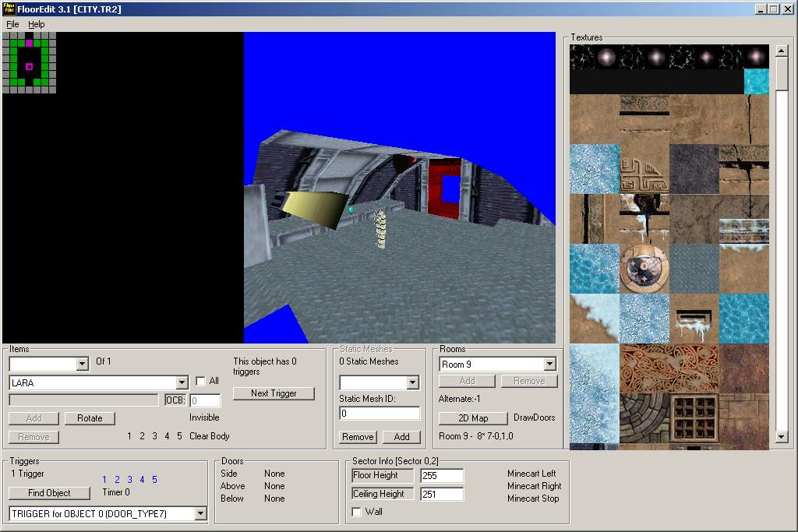Choose the ornate red Celtic knot texture
Screen dimensions: 798x532
click(669, 368)
